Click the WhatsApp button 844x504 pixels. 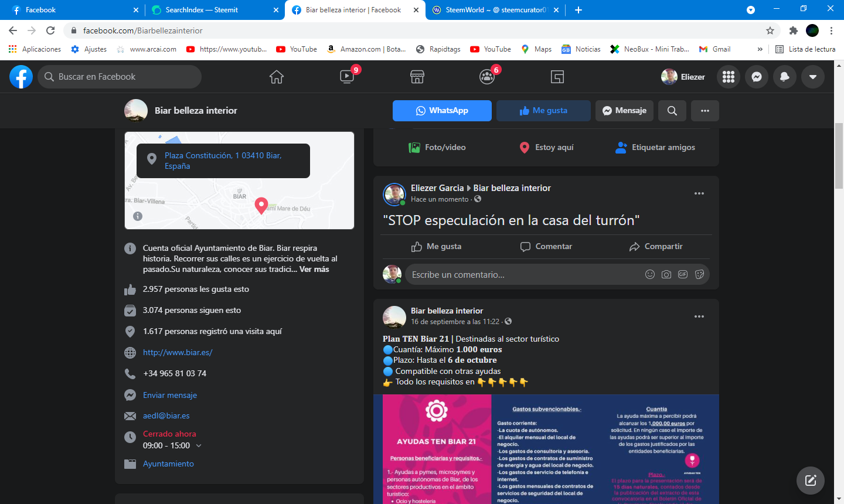(442, 111)
